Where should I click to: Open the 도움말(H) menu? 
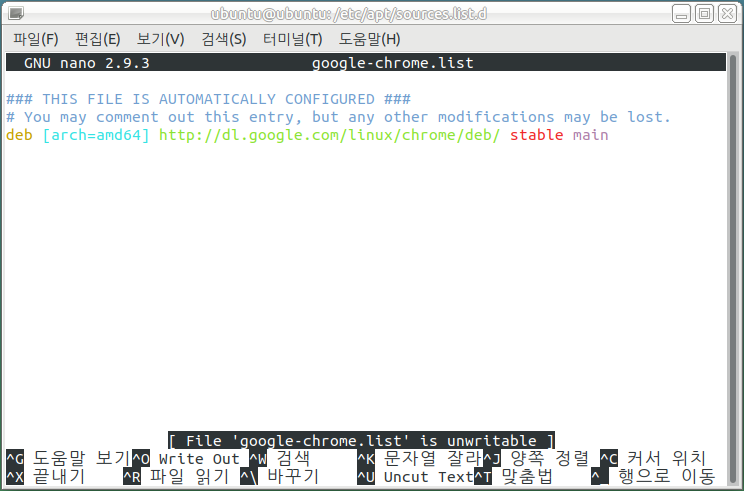[369, 39]
